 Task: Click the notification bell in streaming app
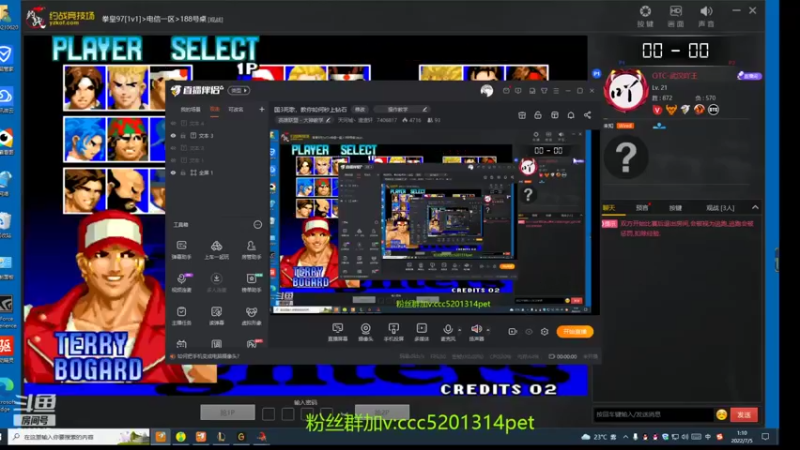(571, 115)
